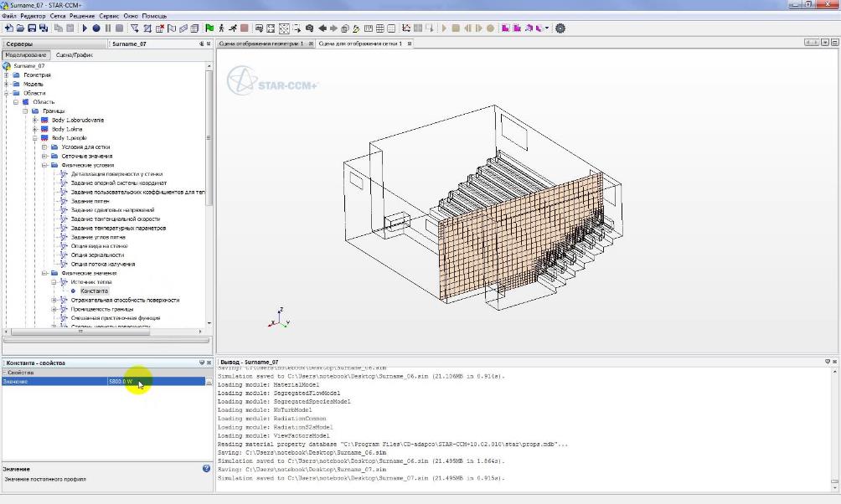Click the blue play triangle toolbar icon

point(85,28)
